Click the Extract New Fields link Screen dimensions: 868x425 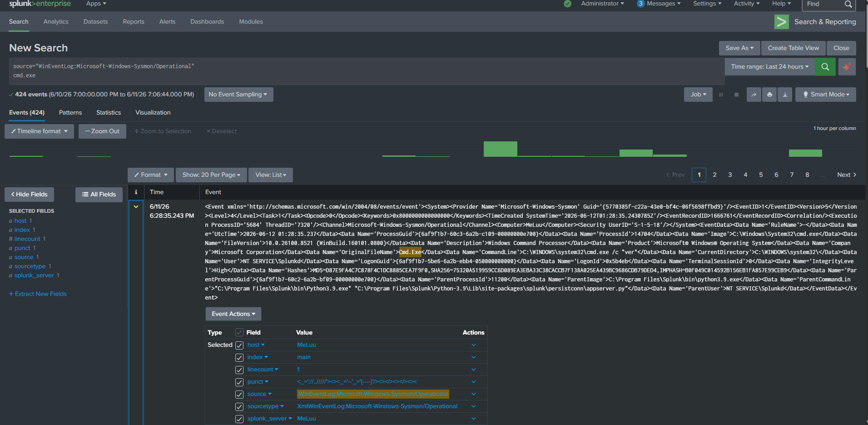point(38,294)
